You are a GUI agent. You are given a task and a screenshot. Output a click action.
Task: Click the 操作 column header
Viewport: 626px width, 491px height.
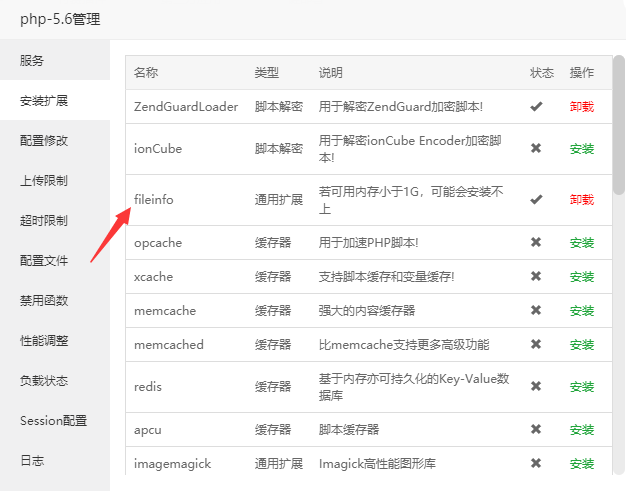click(582, 73)
